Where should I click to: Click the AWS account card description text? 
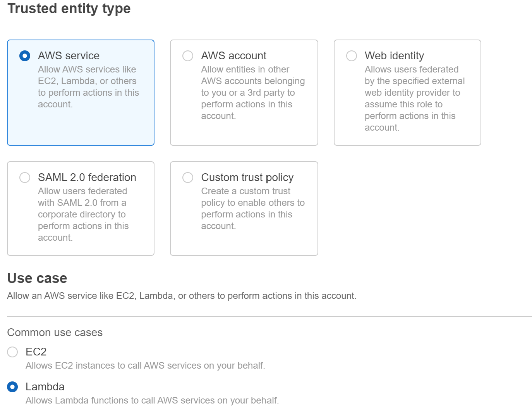[252, 93]
